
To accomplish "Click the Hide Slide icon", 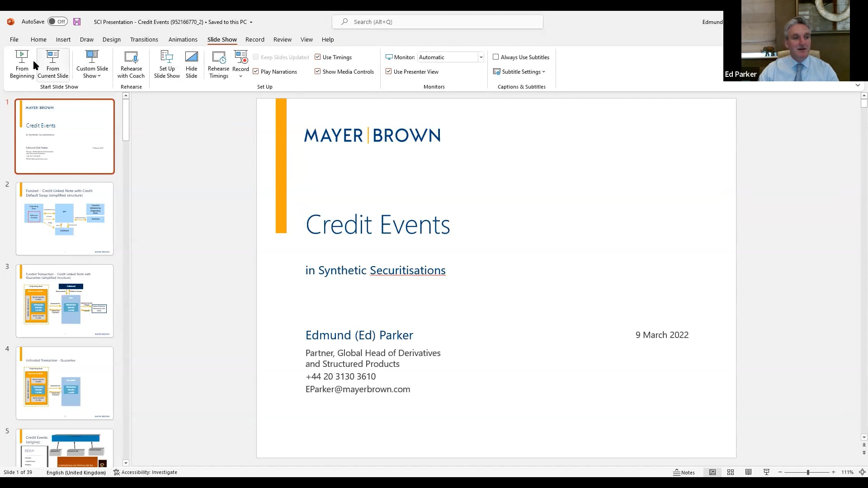I will [x=191, y=64].
